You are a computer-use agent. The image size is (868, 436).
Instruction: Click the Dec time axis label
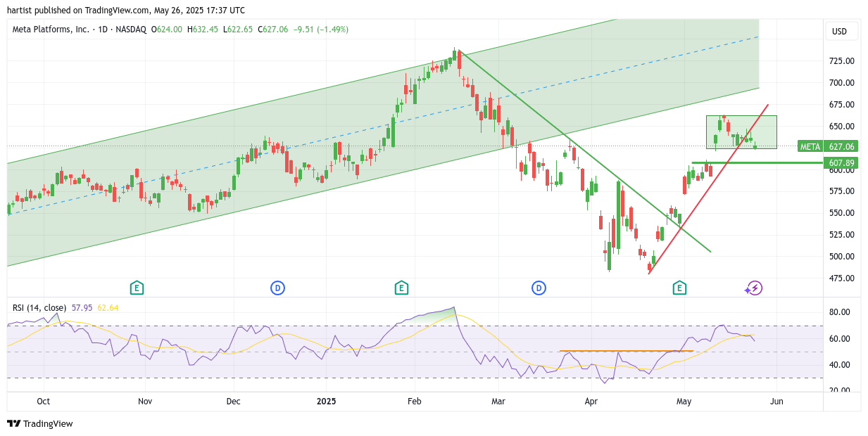(x=234, y=402)
